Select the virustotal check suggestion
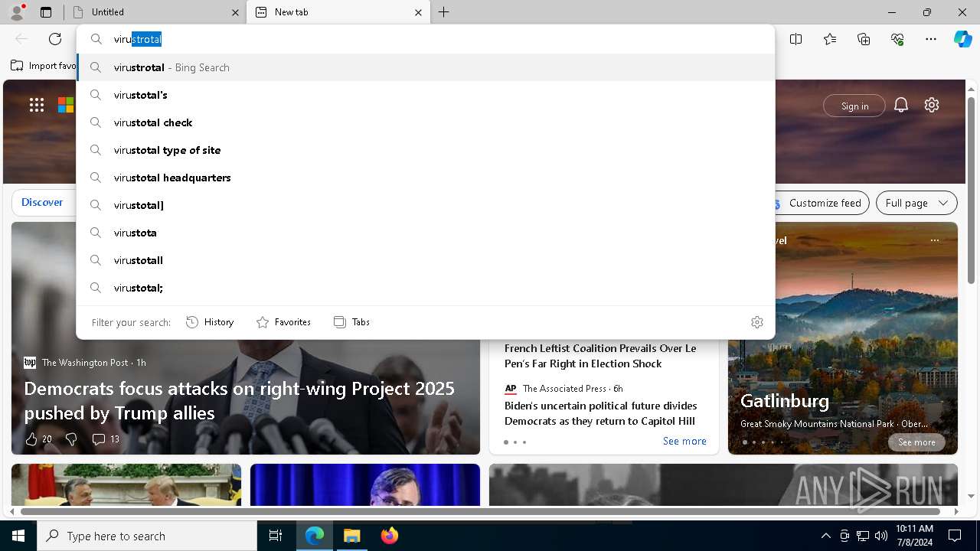Viewport: 980px width, 551px height. (426, 122)
